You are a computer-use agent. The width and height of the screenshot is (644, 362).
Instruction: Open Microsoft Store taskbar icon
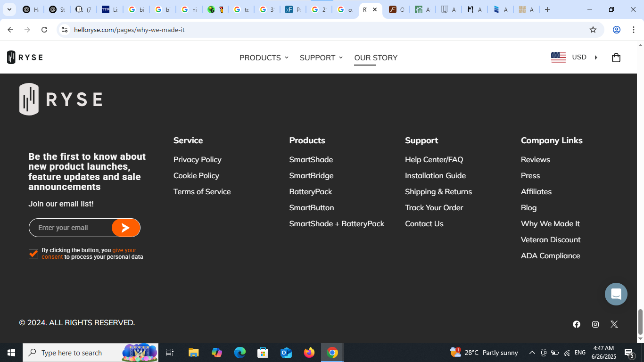tap(263, 353)
